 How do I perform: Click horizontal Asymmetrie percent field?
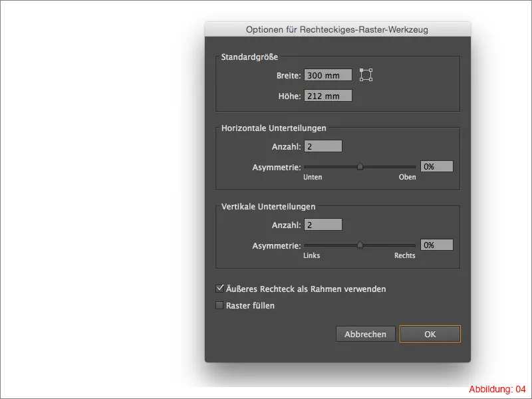pos(437,166)
